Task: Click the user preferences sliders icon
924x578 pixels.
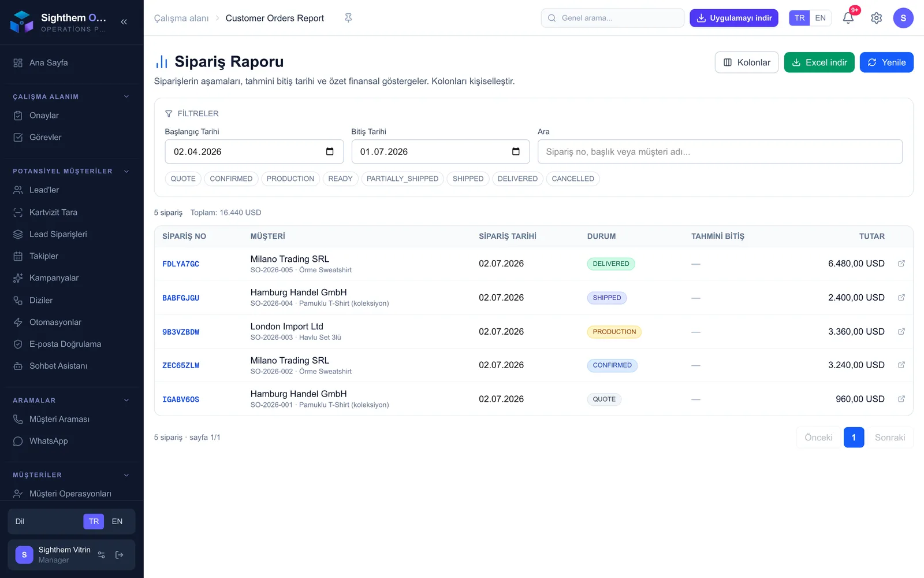Action: pos(102,555)
